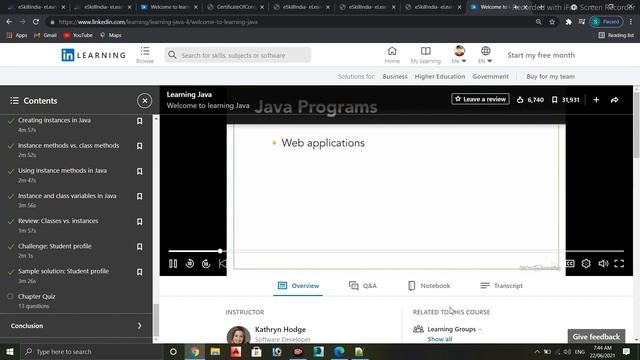
Task: Open instructor Kathryn Hodge profile
Action: (x=280, y=329)
